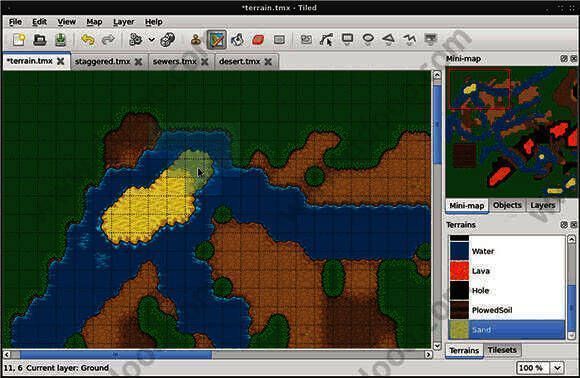Select the Sand terrain row
This screenshot has width=580, height=378.
click(507, 330)
